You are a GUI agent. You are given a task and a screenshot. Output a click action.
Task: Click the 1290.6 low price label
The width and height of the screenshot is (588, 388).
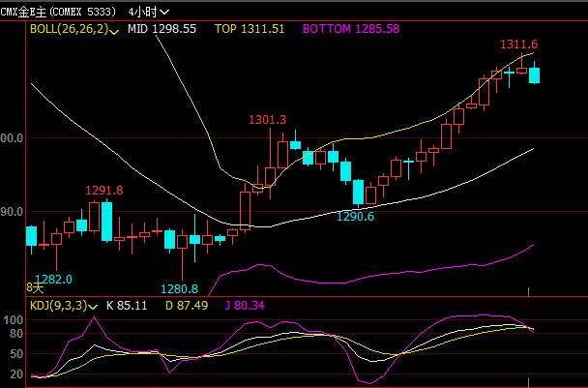(355, 217)
